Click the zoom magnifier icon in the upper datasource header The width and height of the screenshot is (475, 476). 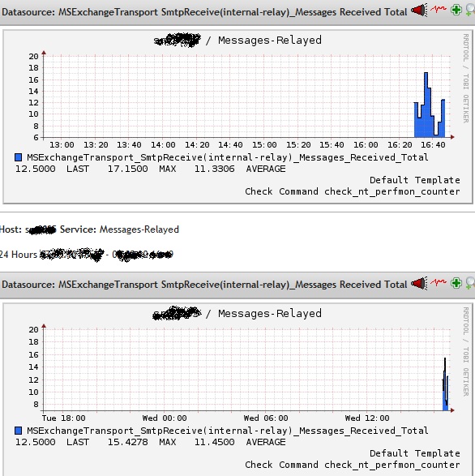tap(470, 11)
